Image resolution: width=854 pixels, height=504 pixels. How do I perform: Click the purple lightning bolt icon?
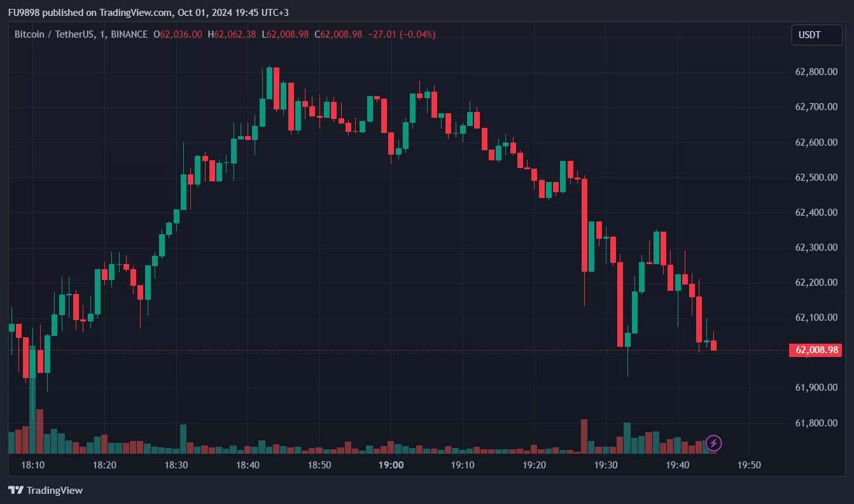713,443
